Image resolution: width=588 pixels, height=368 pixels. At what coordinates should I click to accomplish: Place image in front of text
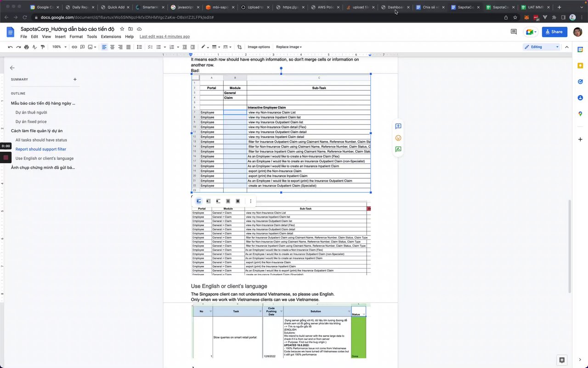(x=237, y=201)
